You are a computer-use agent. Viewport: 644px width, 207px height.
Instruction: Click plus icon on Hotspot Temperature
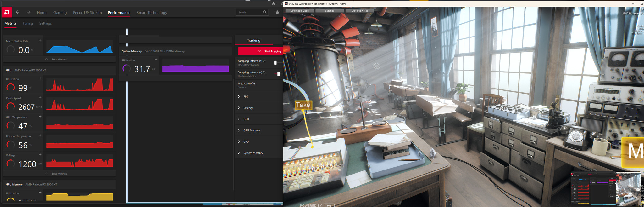[x=40, y=135]
